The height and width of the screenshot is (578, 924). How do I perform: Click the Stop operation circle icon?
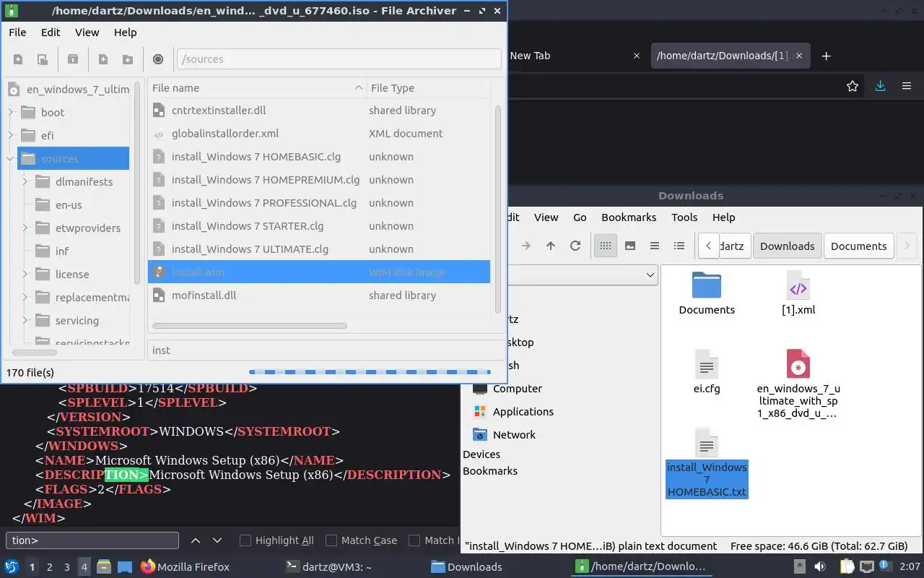158,59
